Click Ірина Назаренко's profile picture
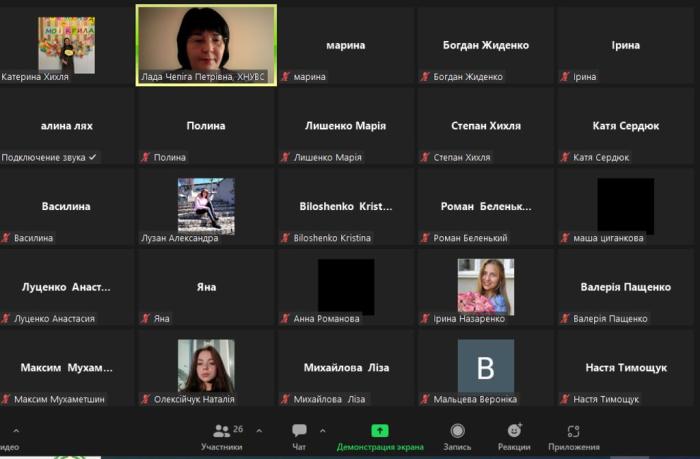The image size is (700, 459). pos(485,286)
